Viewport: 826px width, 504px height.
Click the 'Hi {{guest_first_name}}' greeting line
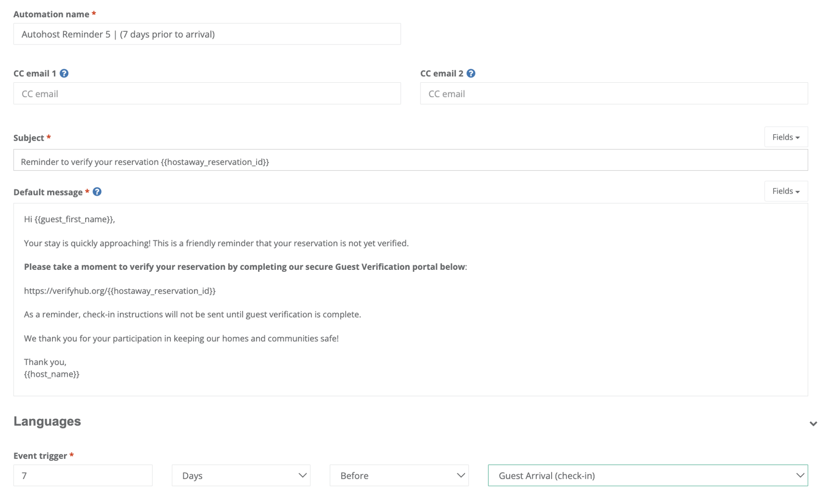[x=69, y=219]
